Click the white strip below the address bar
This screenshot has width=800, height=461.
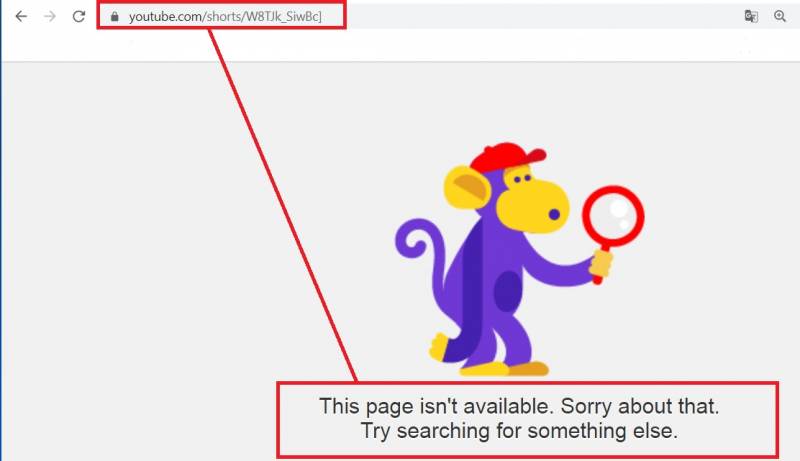click(x=400, y=46)
